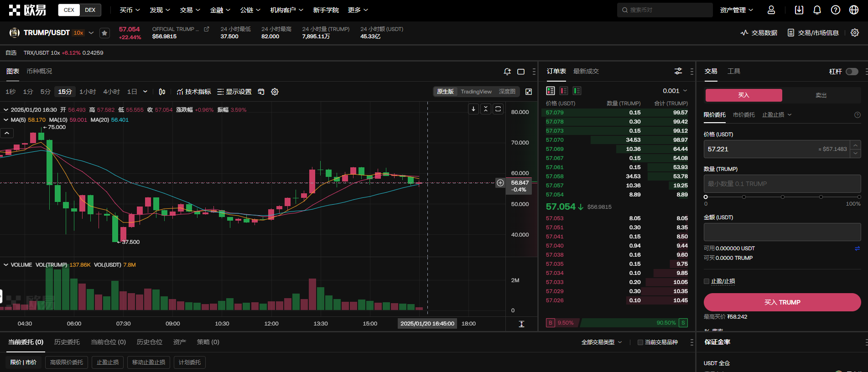Open the 历史委托 tab
This screenshot has width=868, height=372.
pos(67,342)
